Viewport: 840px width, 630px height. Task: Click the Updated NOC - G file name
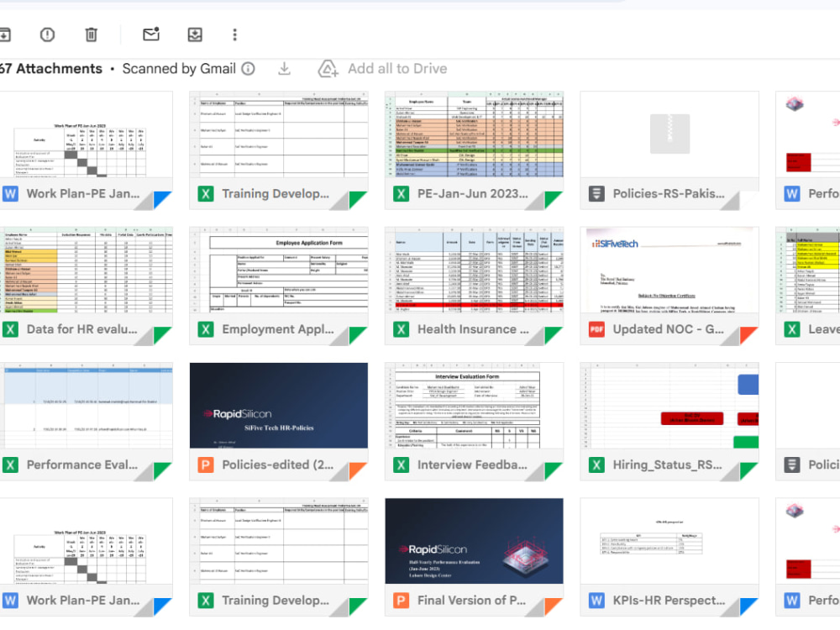(x=668, y=329)
